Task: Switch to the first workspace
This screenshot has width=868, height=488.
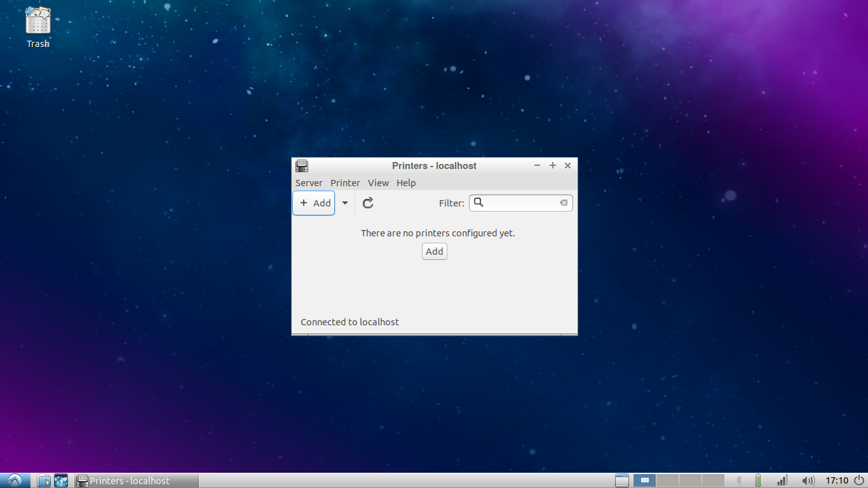Action: [645, 481]
